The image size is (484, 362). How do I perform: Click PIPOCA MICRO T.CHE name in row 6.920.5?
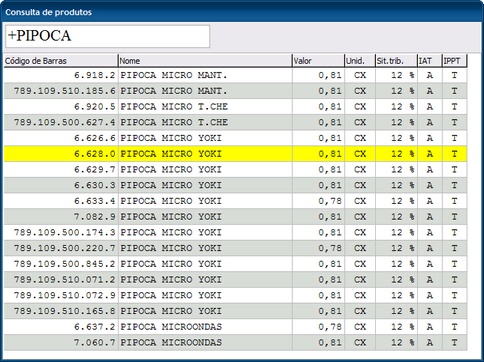(x=174, y=107)
